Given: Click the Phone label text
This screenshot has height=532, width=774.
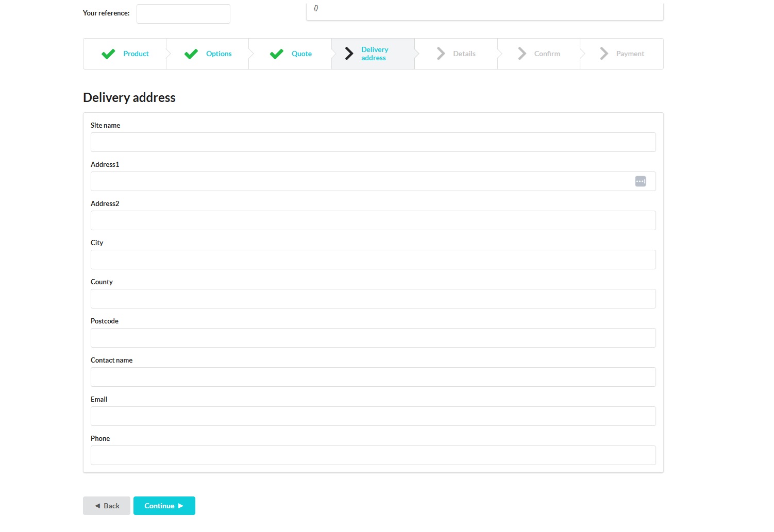Looking at the screenshot, I should pyautogui.click(x=100, y=438).
